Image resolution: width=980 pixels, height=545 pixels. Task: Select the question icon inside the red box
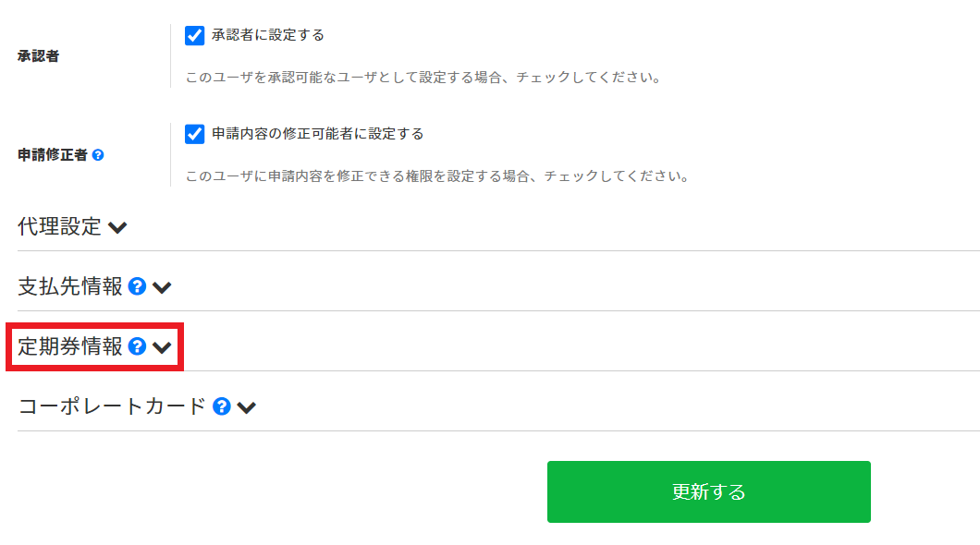tap(137, 347)
